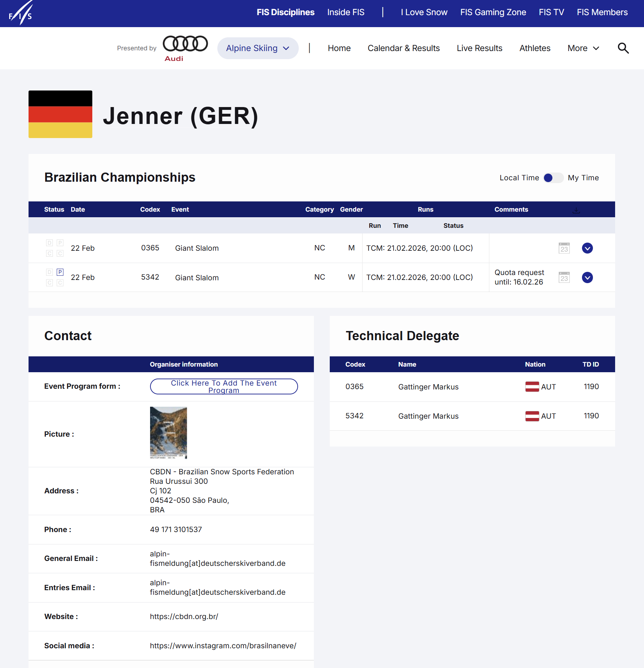Viewport: 644px width, 668px height.
Task: Expand the More navigation menu
Action: click(x=583, y=48)
